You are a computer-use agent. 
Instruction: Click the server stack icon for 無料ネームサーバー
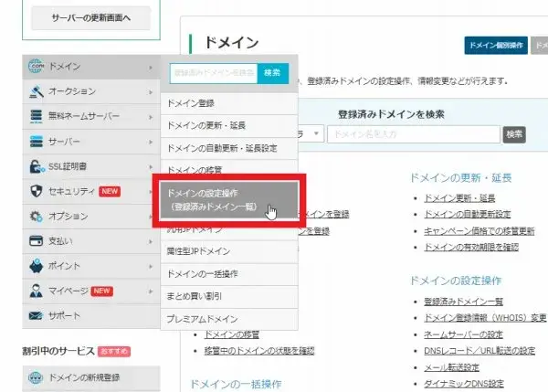coord(36,116)
